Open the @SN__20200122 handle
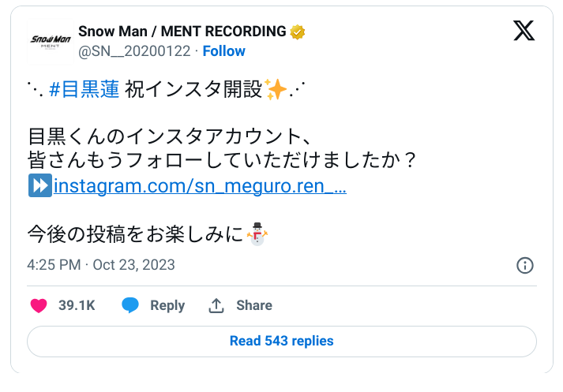 point(134,51)
